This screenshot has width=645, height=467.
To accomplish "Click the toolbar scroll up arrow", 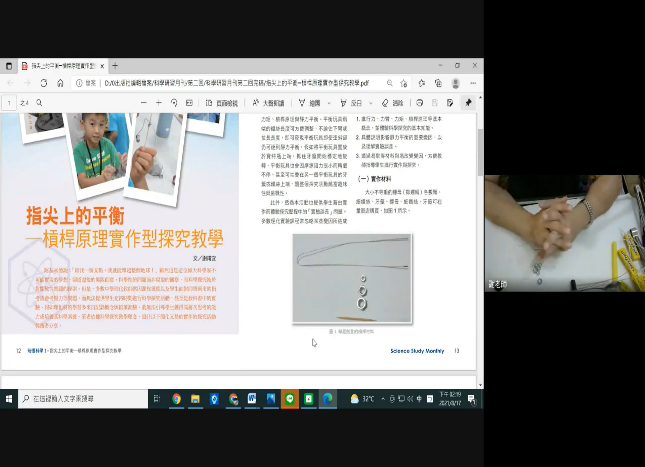I will click(x=480, y=98).
